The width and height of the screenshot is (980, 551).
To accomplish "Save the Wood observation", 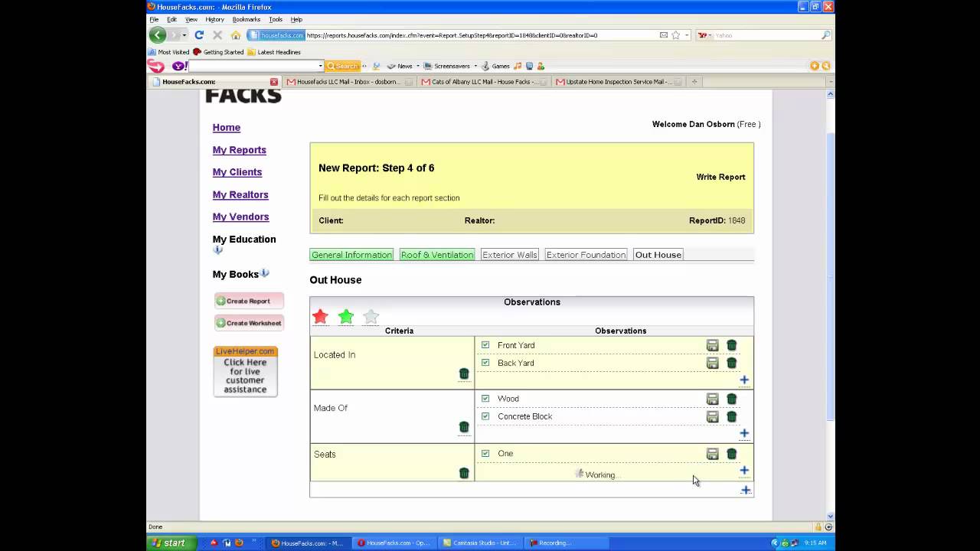I will pyautogui.click(x=712, y=399).
